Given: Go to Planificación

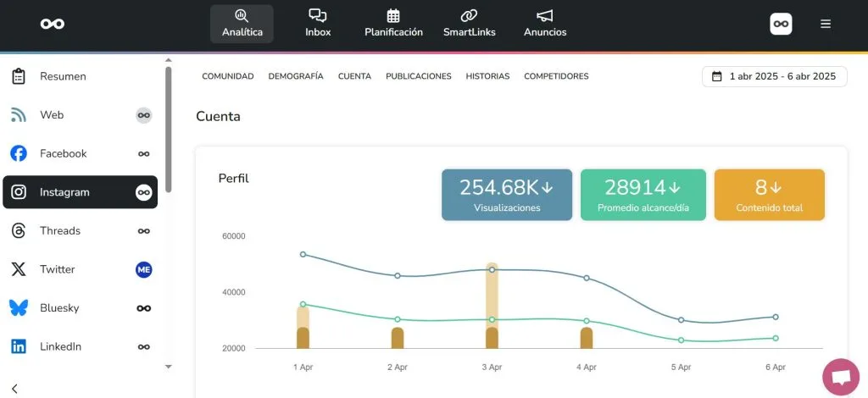Looking at the screenshot, I should coord(393,24).
